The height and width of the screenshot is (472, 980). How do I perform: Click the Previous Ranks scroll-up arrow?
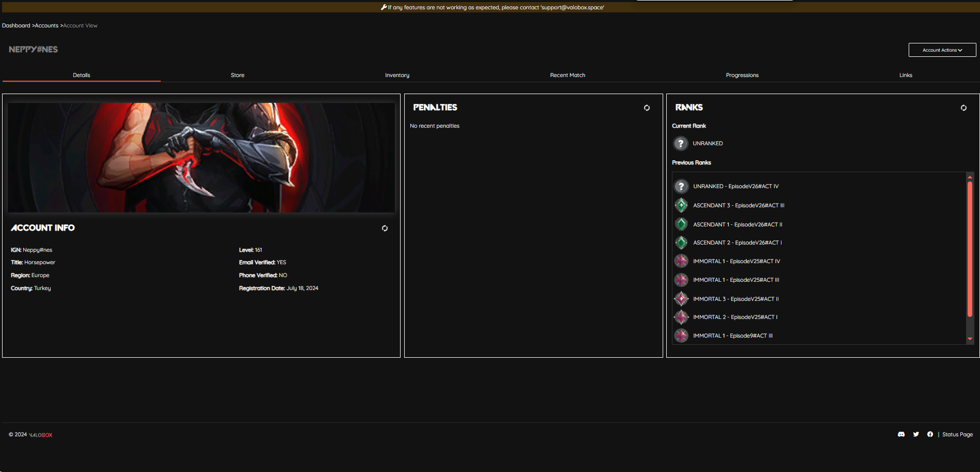click(x=970, y=177)
